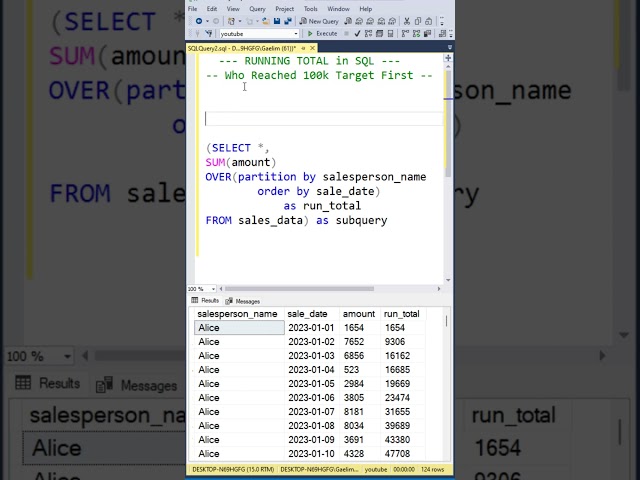The height and width of the screenshot is (480, 640).
Task: Click the Analysis Services MDX Query icon
Action: (x=359, y=21)
